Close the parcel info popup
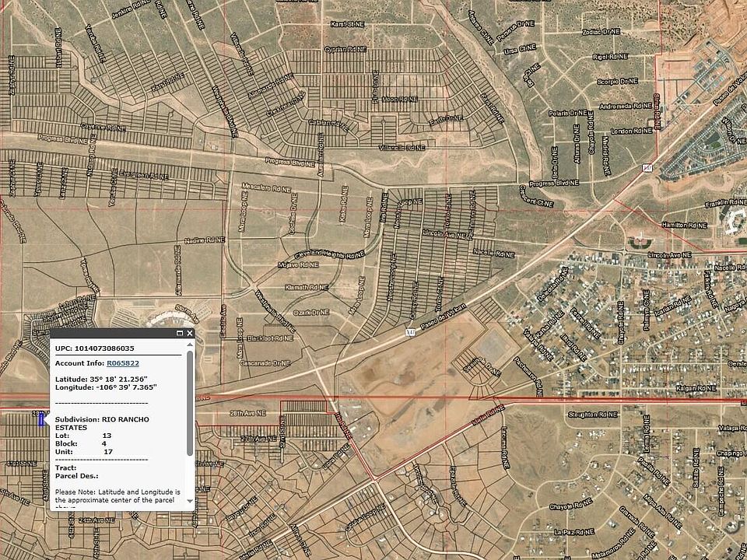The height and width of the screenshot is (560, 747). point(189,333)
